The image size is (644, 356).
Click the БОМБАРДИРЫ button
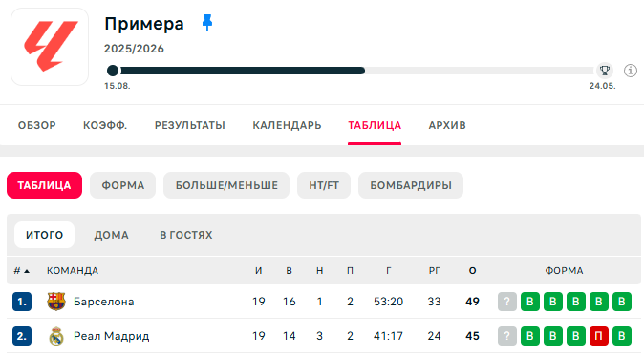(x=411, y=185)
